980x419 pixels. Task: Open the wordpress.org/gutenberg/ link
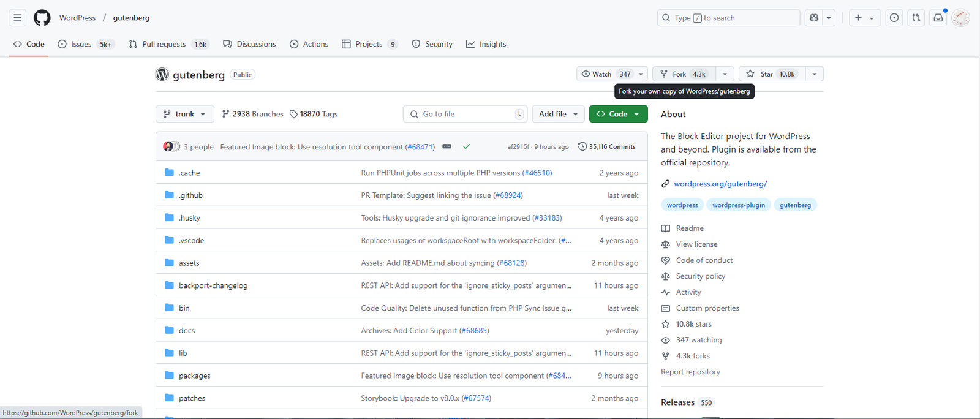point(720,184)
